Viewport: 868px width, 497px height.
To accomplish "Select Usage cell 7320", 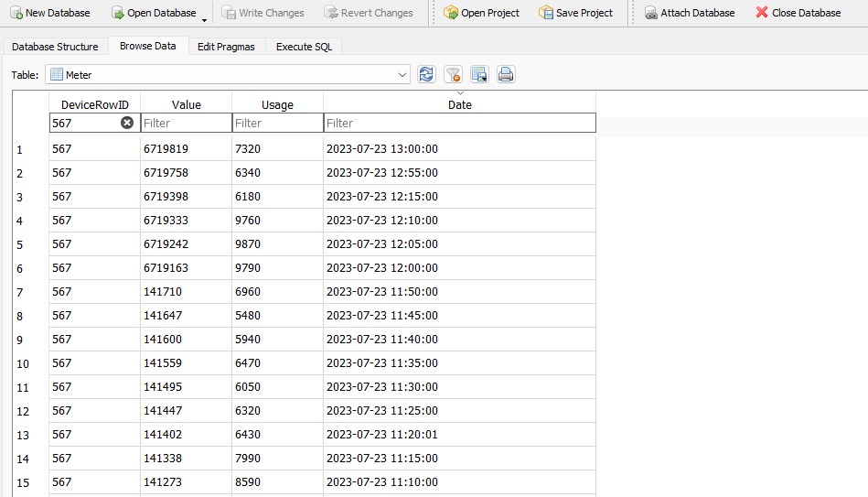I will click(x=277, y=148).
